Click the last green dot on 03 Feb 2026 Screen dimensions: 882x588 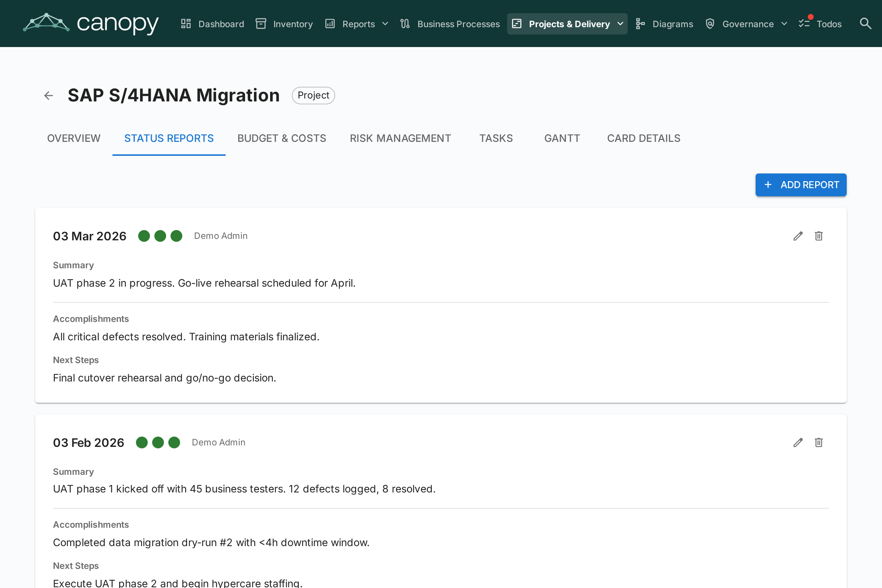[174, 442]
